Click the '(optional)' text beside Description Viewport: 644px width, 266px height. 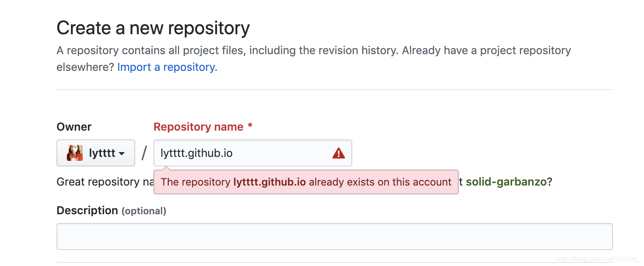144,211
